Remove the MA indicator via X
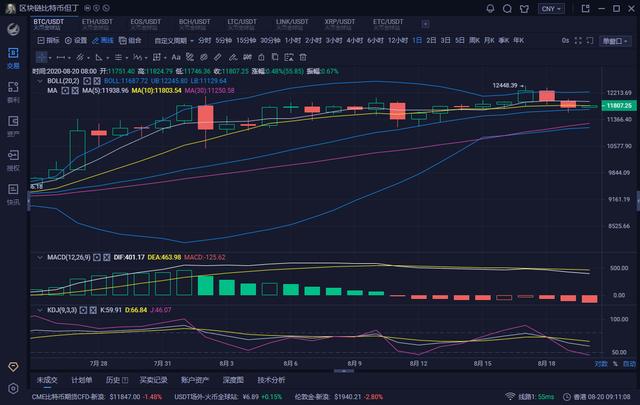Viewport: 640px width, 405px height. point(75,90)
